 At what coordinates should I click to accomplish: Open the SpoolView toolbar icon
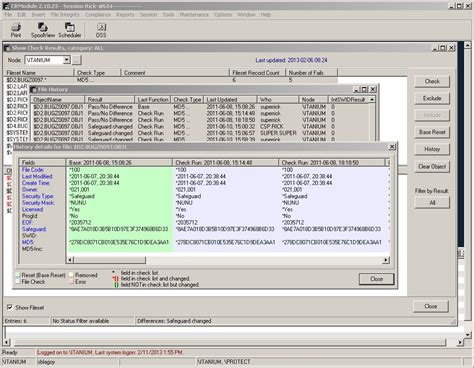43,30
